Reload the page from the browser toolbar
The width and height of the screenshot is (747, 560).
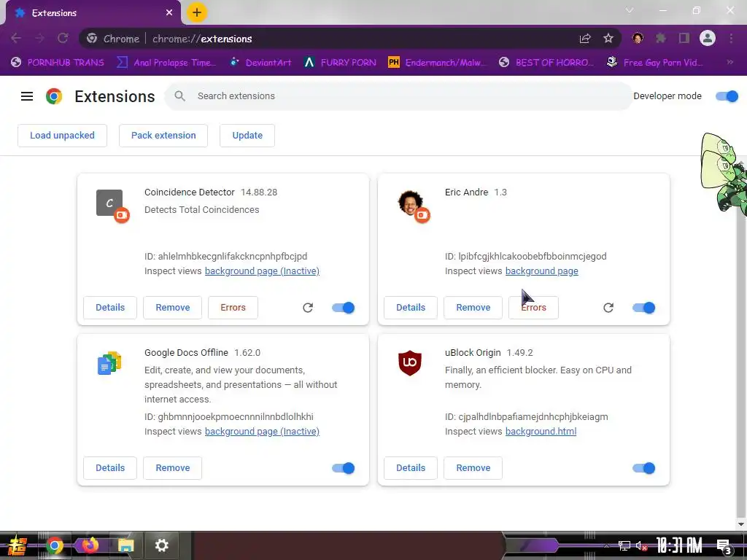(63, 39)
